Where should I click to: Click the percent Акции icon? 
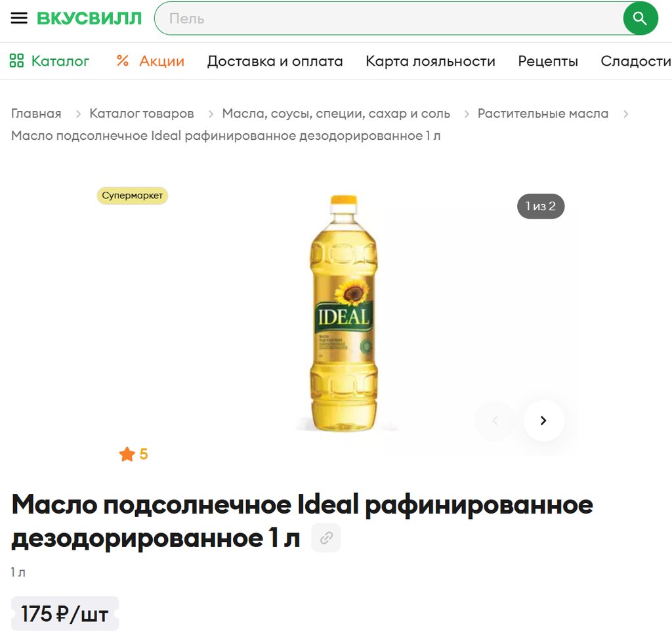[x=123, y=60]
